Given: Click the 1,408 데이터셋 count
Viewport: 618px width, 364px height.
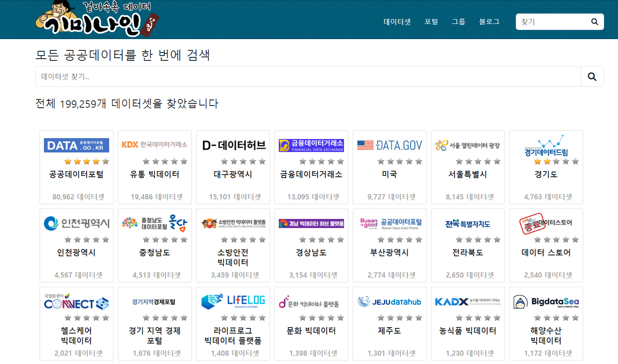Looking at the screenshot, I should pyautogui.click(x=235, y=353).
